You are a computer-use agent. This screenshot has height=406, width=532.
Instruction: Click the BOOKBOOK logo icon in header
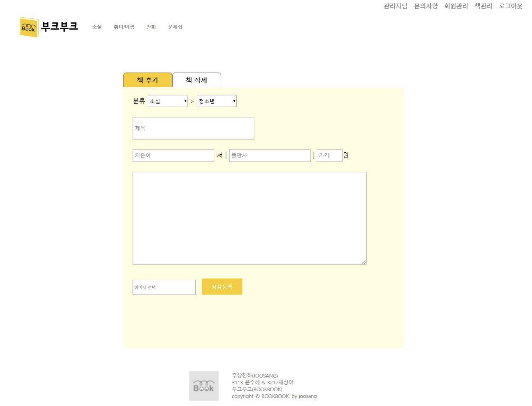[x=28, y=27]
